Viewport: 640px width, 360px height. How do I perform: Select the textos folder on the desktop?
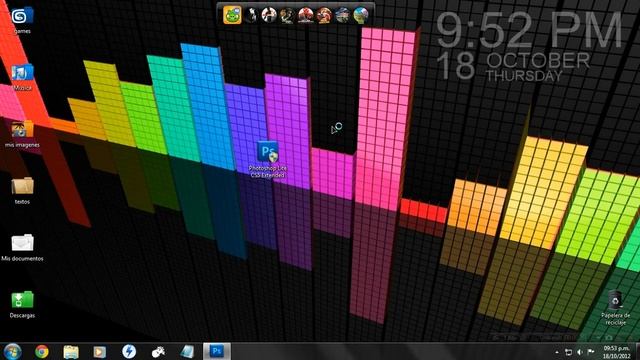(22, 191)
